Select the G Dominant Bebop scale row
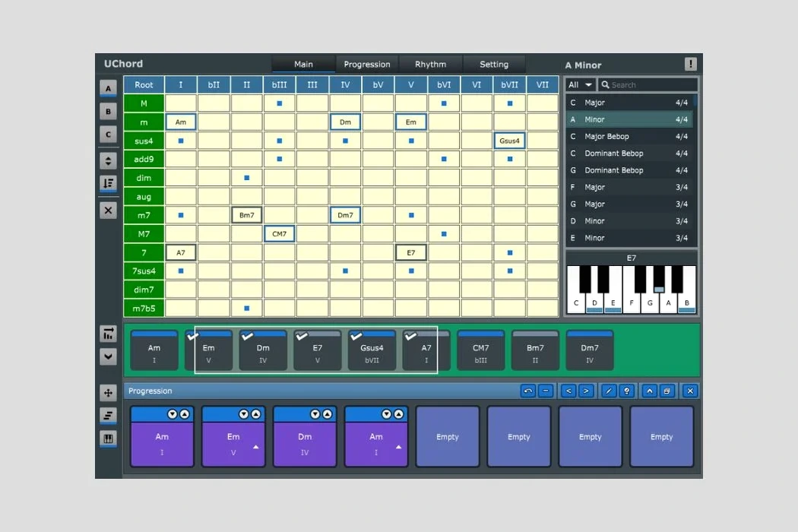The height and width of the screenshot is (532, 798). point(629,170)
